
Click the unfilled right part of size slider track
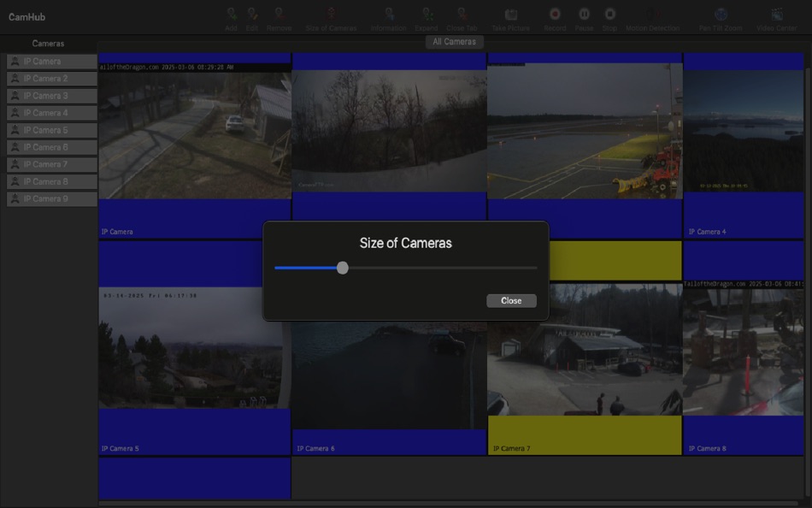click(x=443, y=268)
